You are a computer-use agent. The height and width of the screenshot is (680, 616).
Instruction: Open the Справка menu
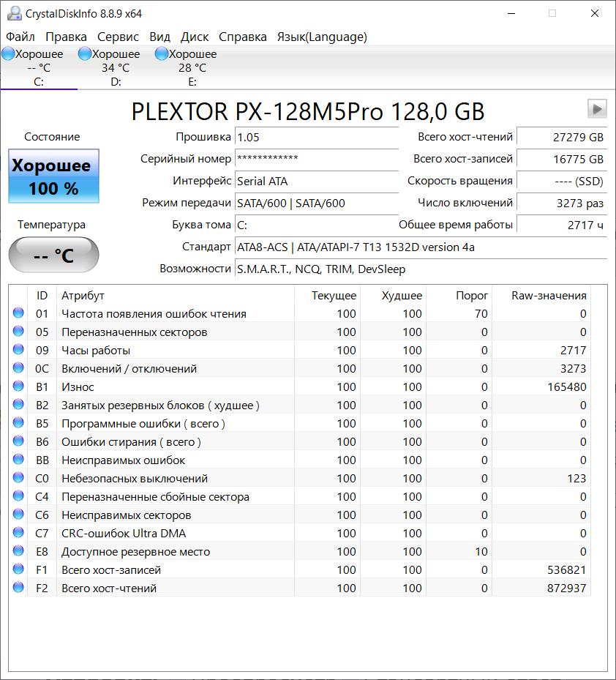(242, 37)
